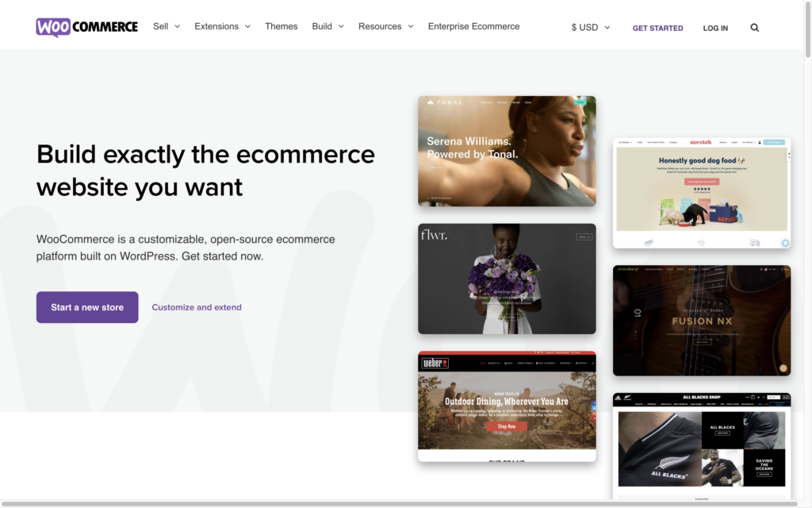Open the Fusion NX guitar showcase thumbnail
This screenshot has height=508, width=812.
pos(701,320)
